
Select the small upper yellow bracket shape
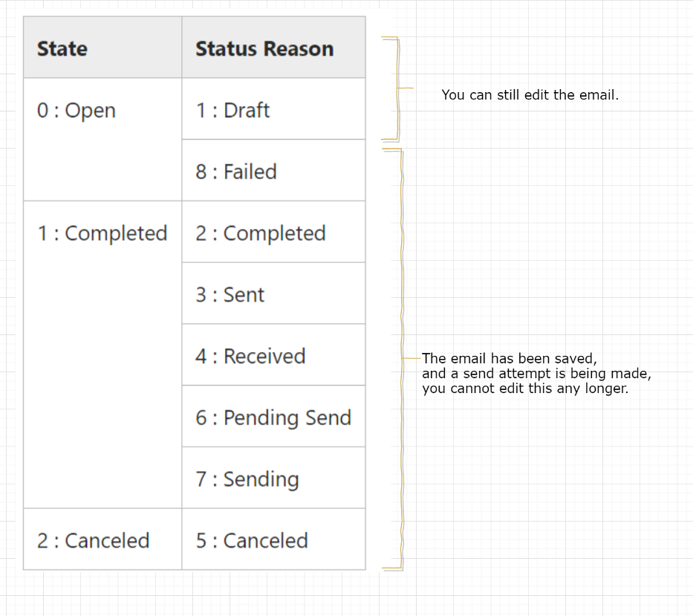coord(398,88)
